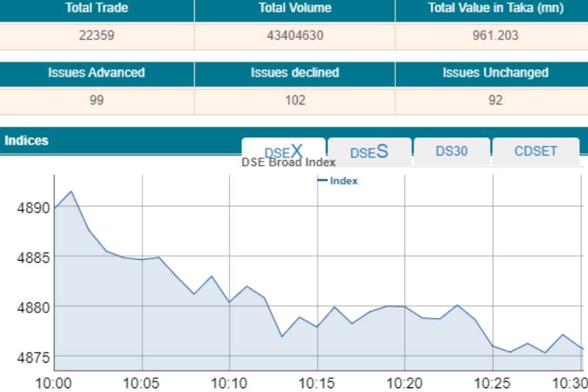Click the blue Index legend line marker
This screenshot has height=392, width=588.
tap(322, 181)
